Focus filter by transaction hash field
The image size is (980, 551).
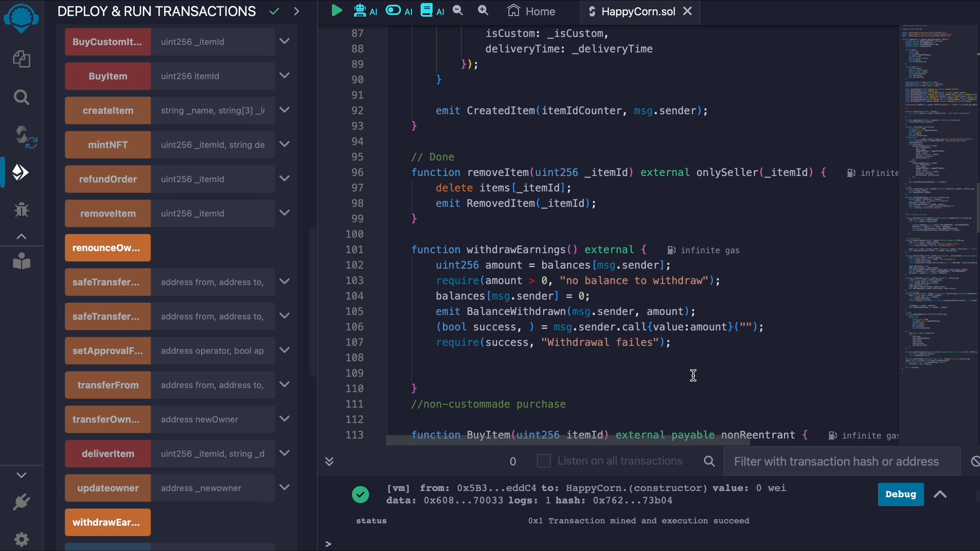842,461
